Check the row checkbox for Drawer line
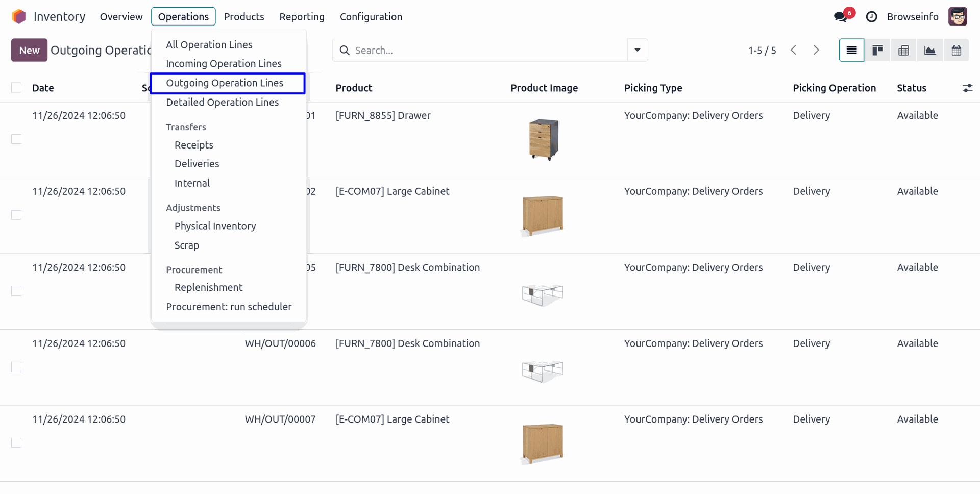This screenshot has height=494, width=980. click(x=16, y=139)
